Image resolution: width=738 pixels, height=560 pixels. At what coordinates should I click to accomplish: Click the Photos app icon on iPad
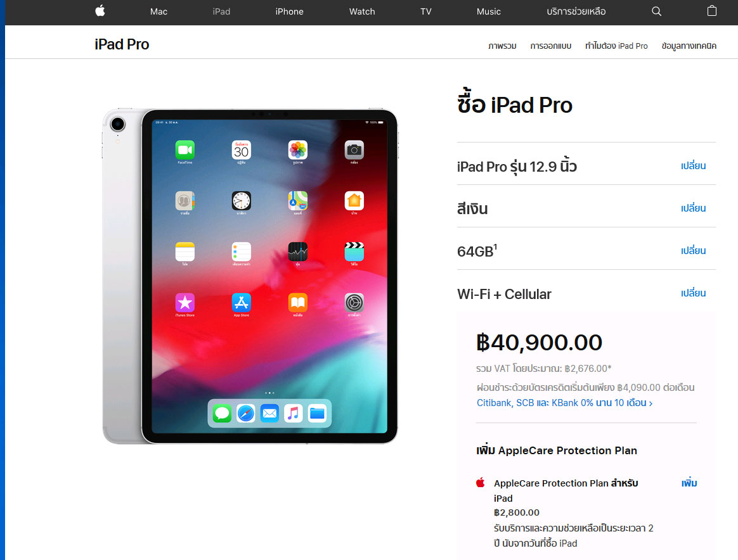(x=298, y=150)
